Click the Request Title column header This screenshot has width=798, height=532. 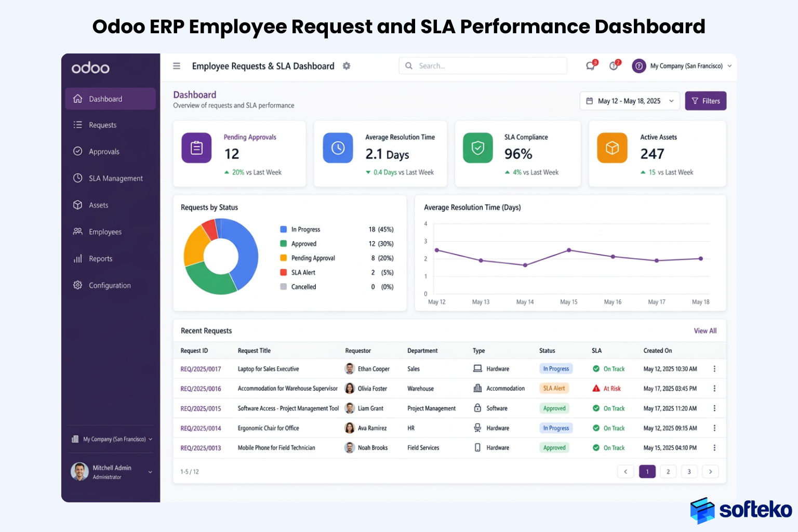click(254, 351)
